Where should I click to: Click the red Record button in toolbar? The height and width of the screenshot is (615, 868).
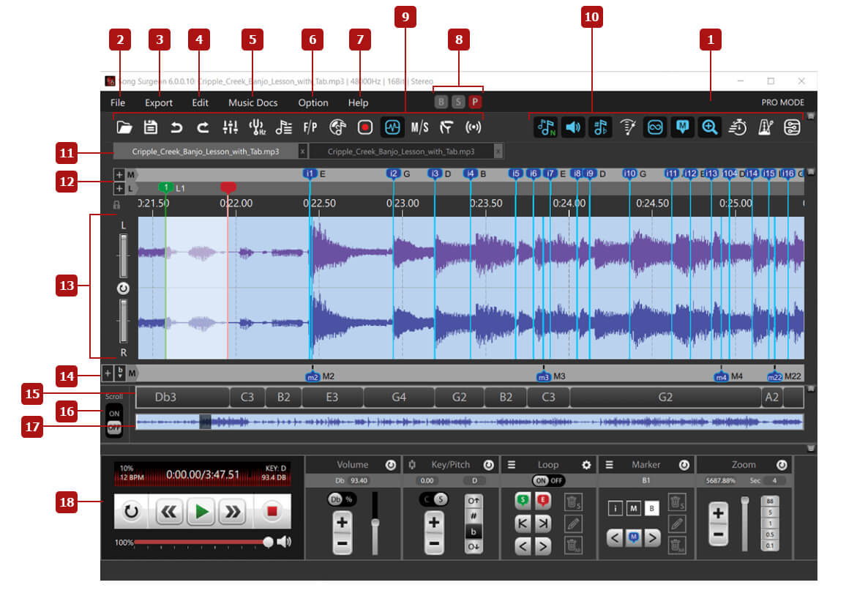coord(364,127)
